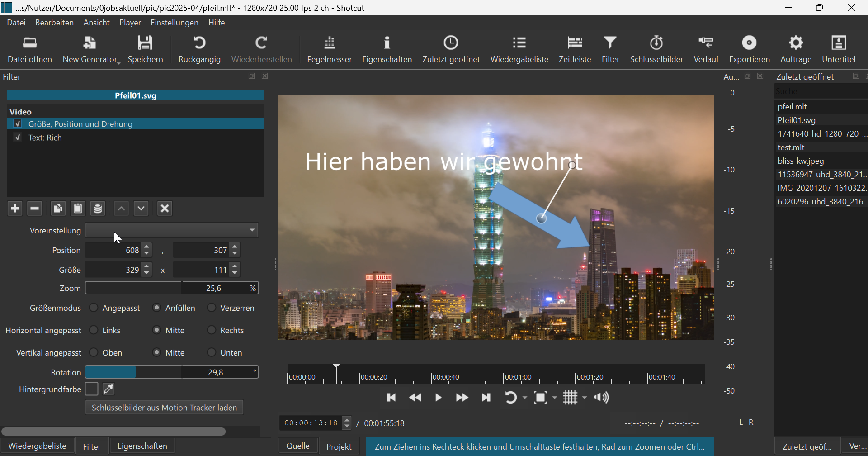Copy filters using the copy icon
This screenshot has width=868, height=456.
(58, 209)
